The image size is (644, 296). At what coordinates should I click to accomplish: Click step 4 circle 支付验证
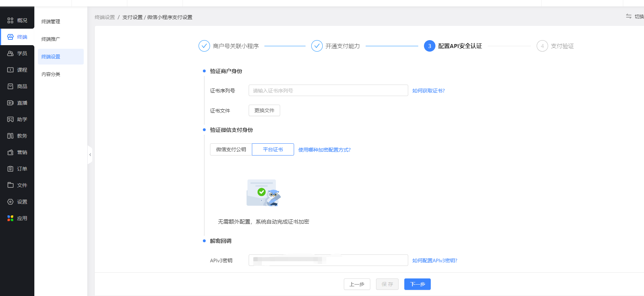[x=542, y=46]
